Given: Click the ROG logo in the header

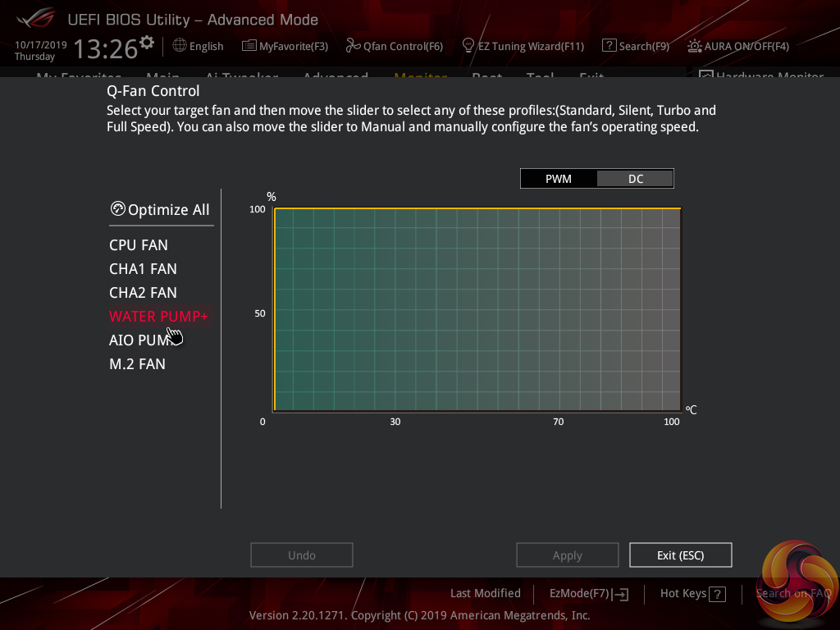Looking at the screenshot, I should coord(35,18).
